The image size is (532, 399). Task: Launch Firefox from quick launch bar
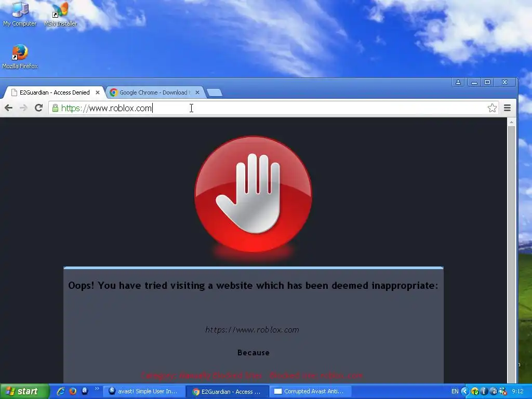pyautogui.click(x=73, y=391)
